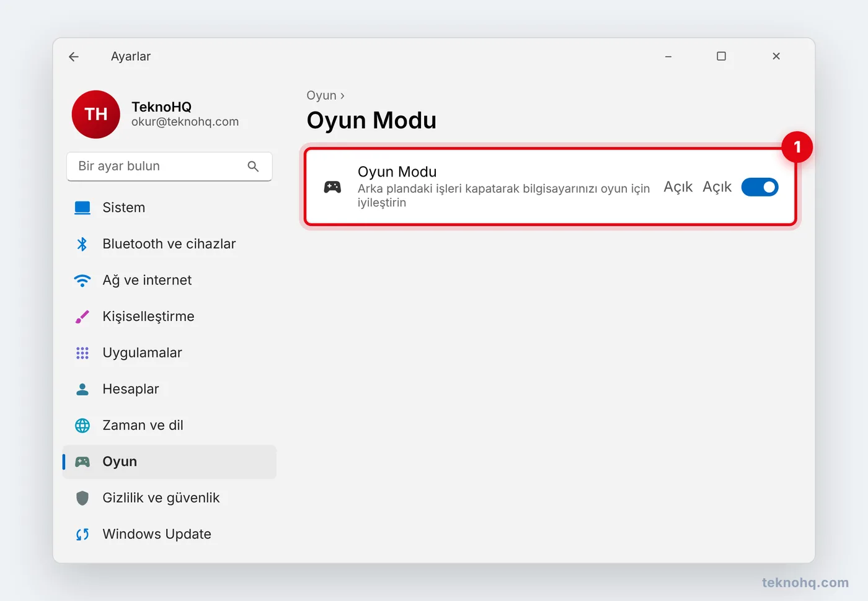The width and height of the screenshot is (868, 601).
Task: Click the Sistem monitor icon
Action: (x=82, y=208)
